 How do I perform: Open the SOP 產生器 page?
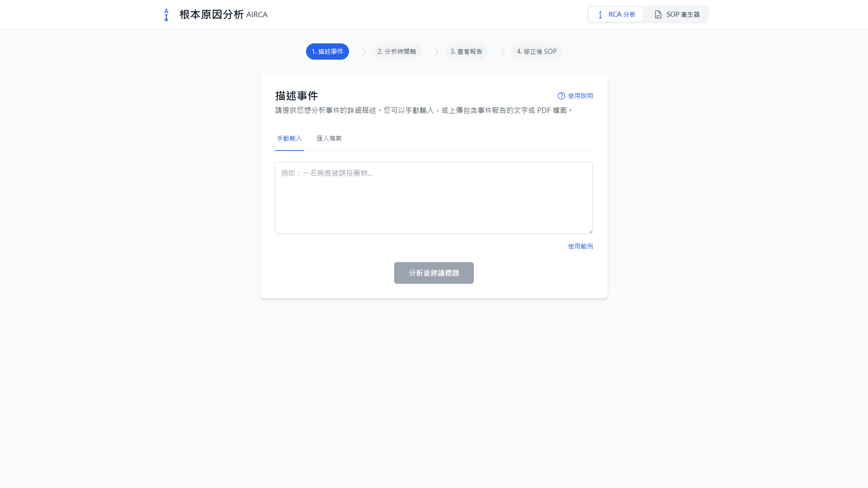coord(677,14)
